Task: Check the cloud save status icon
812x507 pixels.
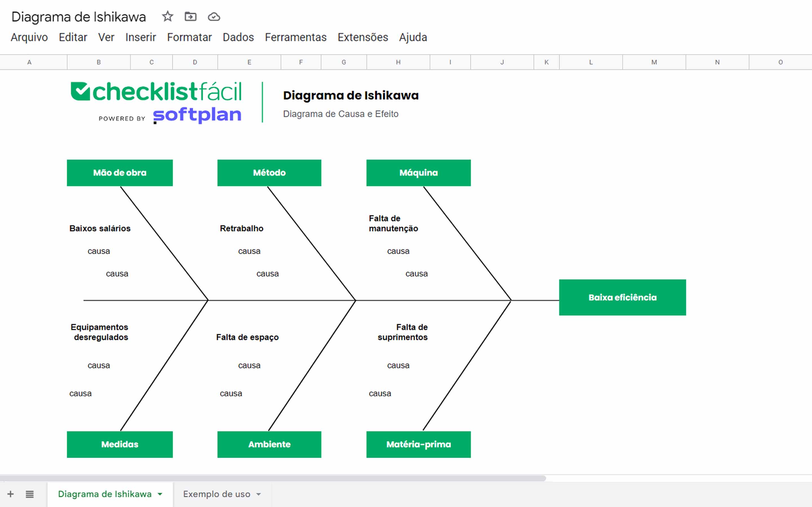Action: 214,17
